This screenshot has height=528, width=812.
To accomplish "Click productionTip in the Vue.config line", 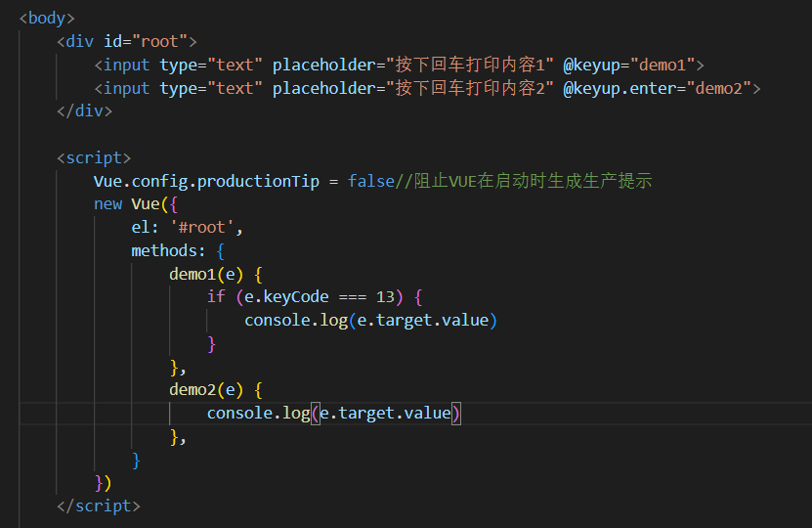I will click(249, 181).
